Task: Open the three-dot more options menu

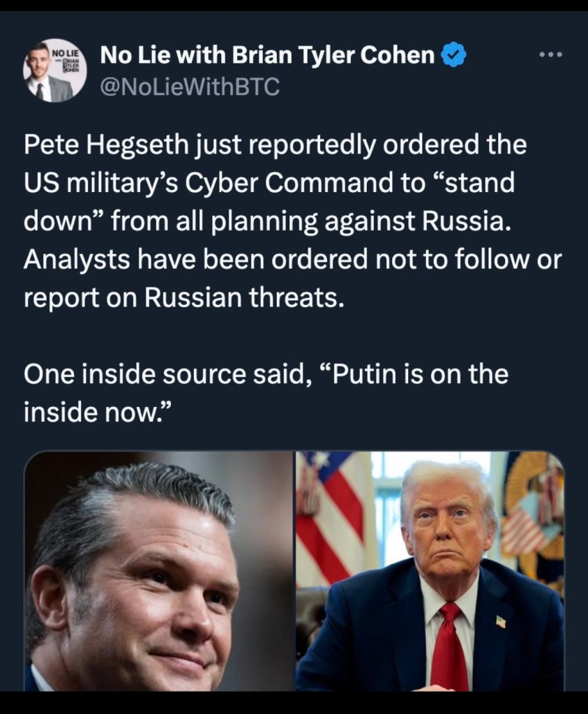Action: click(551, 54)
